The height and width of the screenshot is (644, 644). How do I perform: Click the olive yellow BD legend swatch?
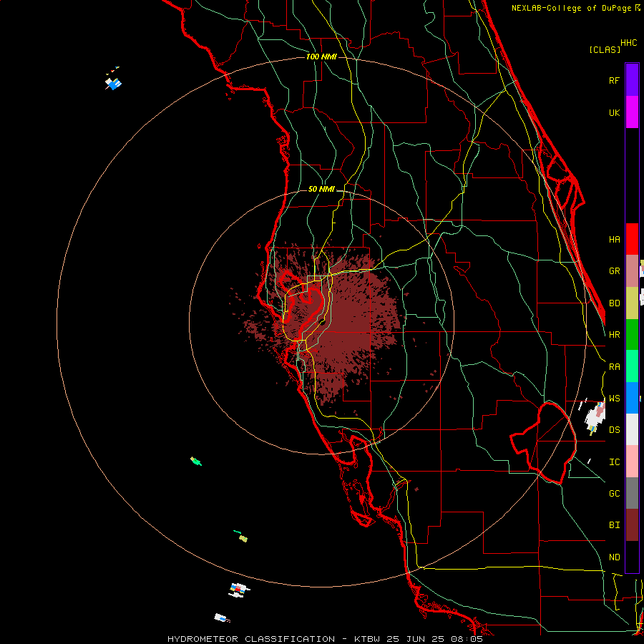(632, 303)
